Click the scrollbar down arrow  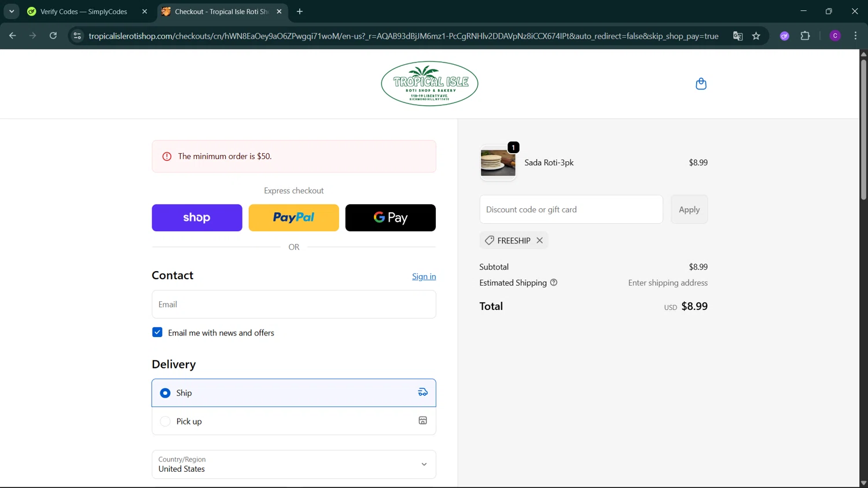(x=863, y=483)
